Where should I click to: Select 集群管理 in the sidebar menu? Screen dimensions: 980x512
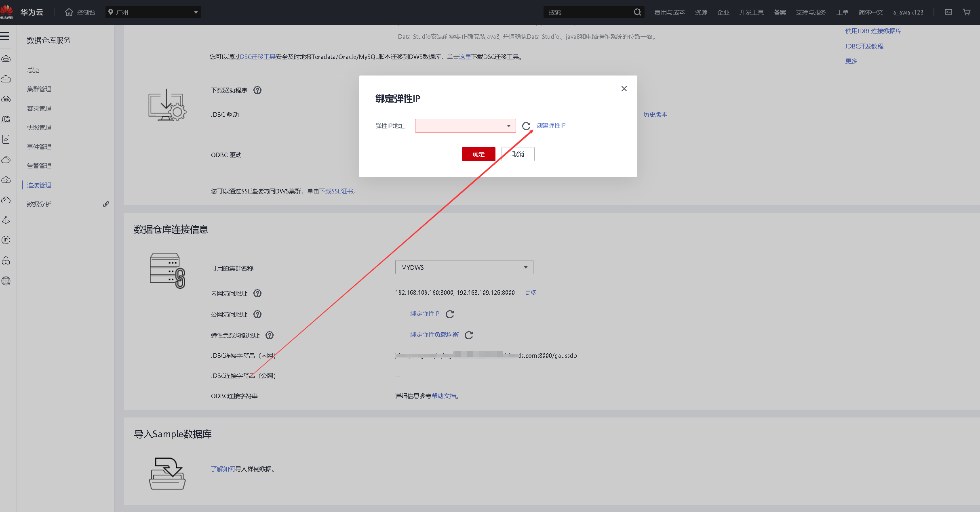click(x=39, y=89)
